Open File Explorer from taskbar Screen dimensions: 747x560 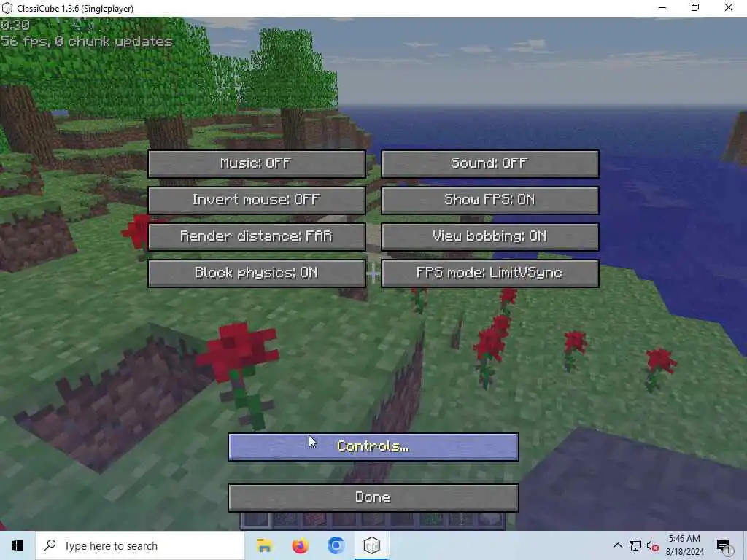point(264,545)
